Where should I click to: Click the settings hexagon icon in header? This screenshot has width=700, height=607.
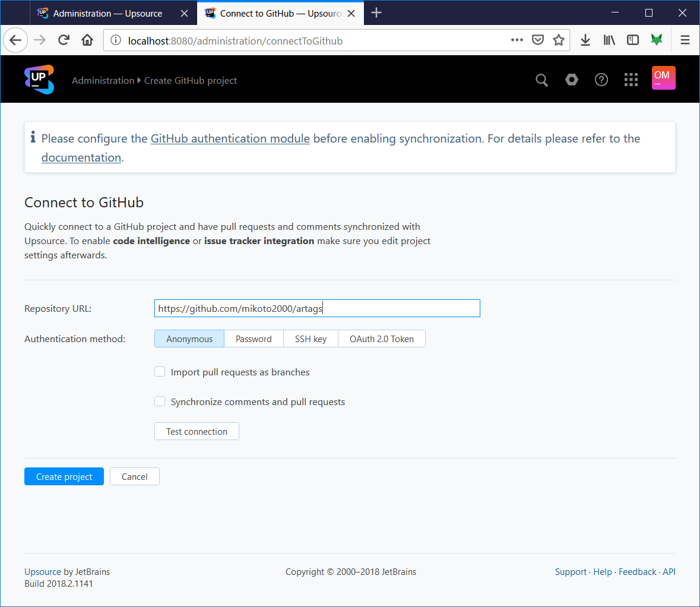(x=571, y=79)
